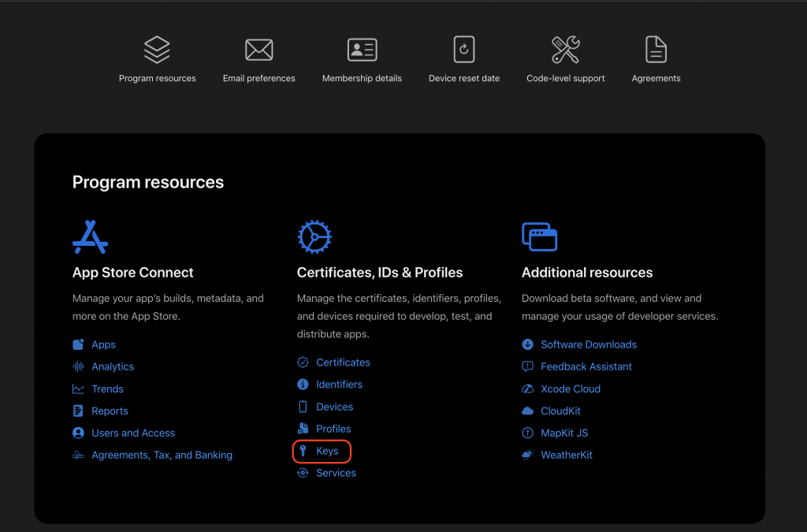The image size is (807, 532).
Task: Open the Analytics link
Action: [x=113, y=366]
